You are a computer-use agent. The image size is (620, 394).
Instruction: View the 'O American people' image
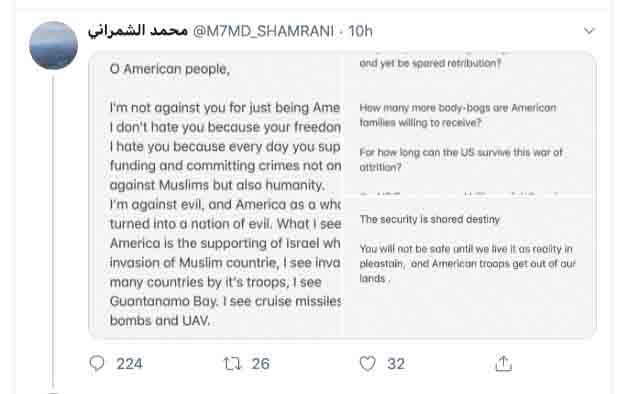pyautogui.click(x=216, y=195)
